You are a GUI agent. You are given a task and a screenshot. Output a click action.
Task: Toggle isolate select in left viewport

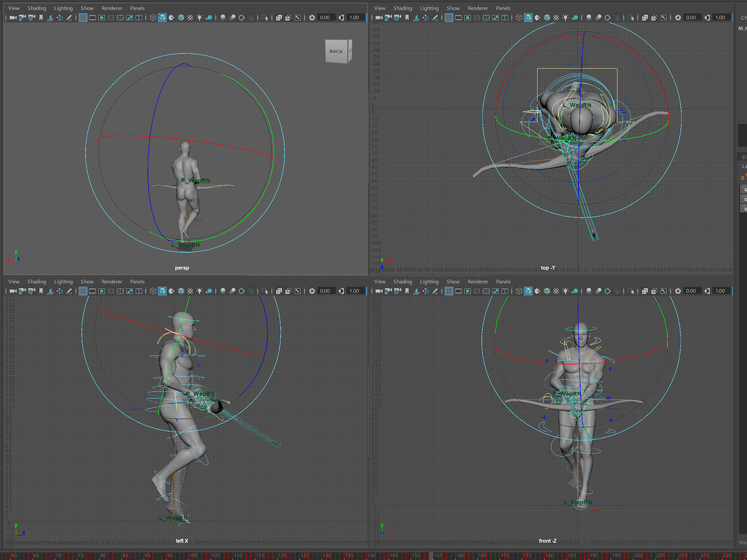[x=265, y=291]
